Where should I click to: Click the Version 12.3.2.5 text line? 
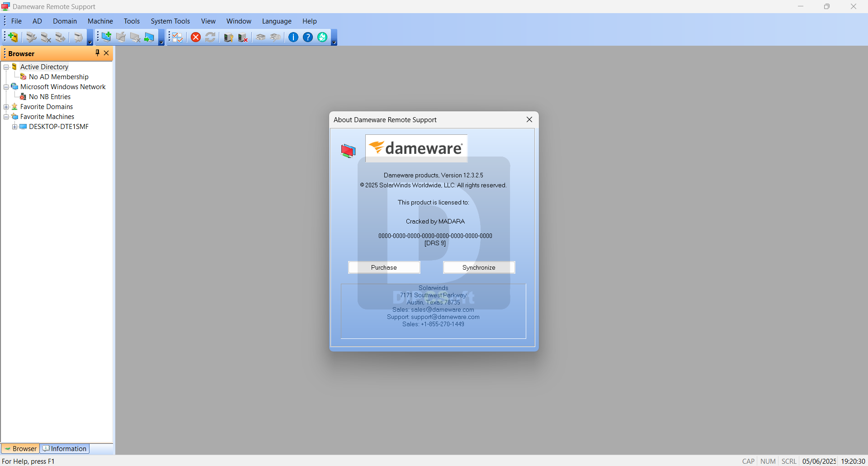434,175
